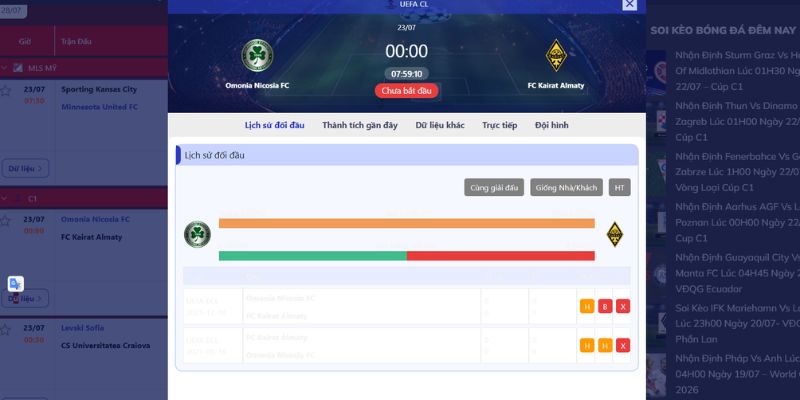This screenshot has height=400, width=800.
Task: Favorite the Sporting Kansas City match star
Action: click(x=5, y=91)
